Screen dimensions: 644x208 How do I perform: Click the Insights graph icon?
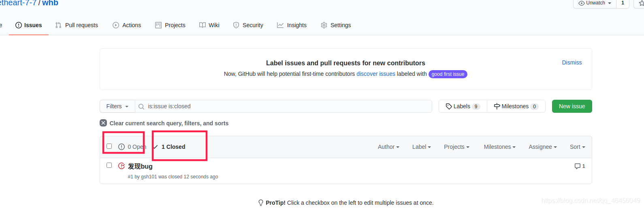pyautogui.click(x=280, y=25)
